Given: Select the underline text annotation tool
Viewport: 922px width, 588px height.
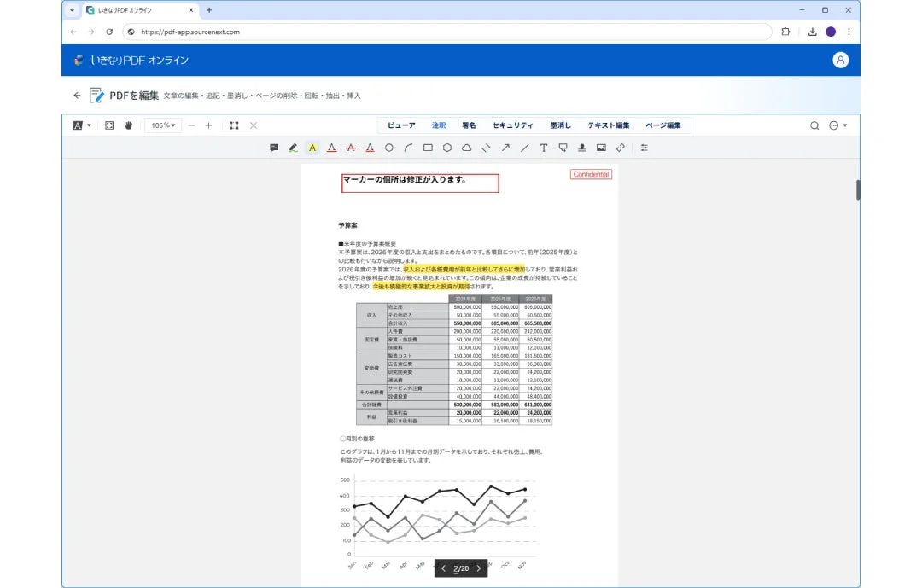Looking at the screenshot, I should 332,148.
